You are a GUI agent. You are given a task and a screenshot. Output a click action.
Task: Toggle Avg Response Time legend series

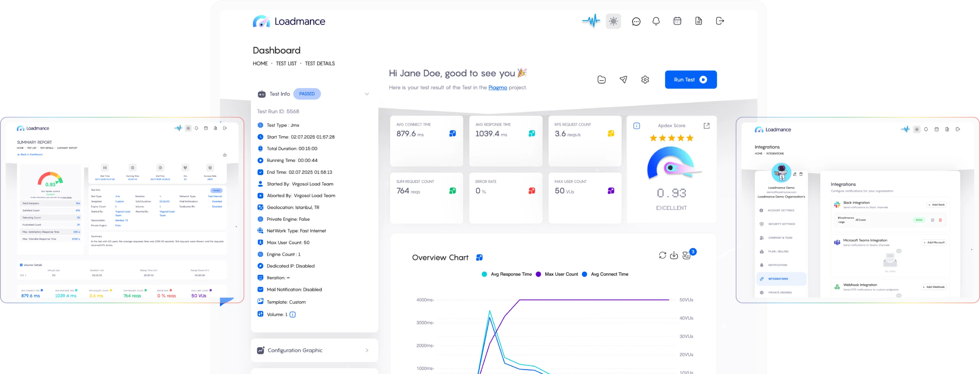click(511, 274)
